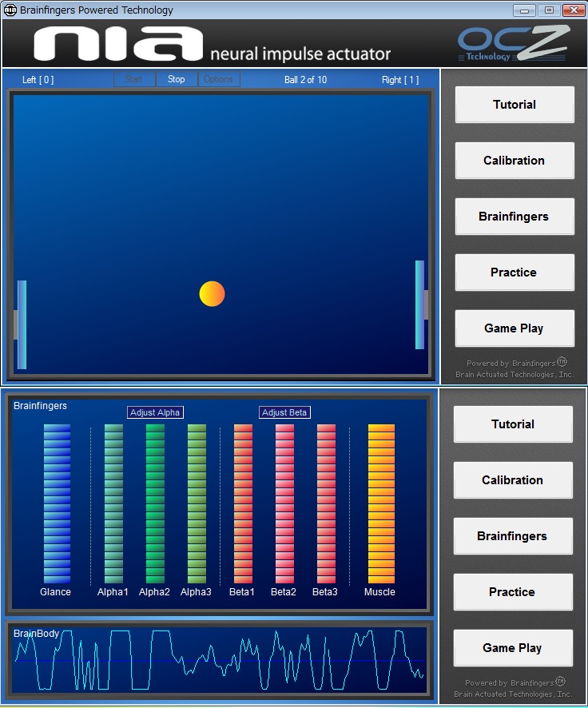The width and height of the screenshot is (588, 708).
Task: Click the greyed-out Start button
Action: [x=134, y=79]
